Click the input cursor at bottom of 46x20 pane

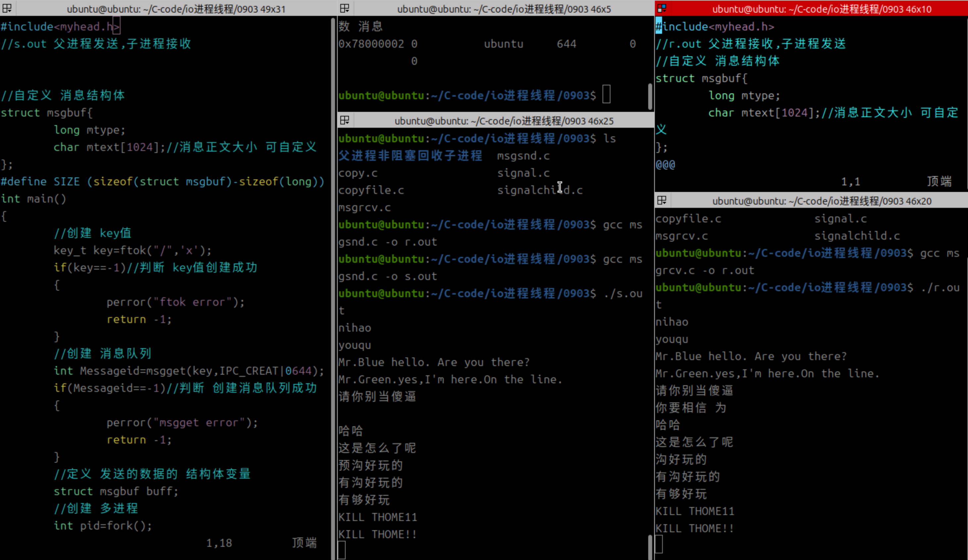pos(659,544)
